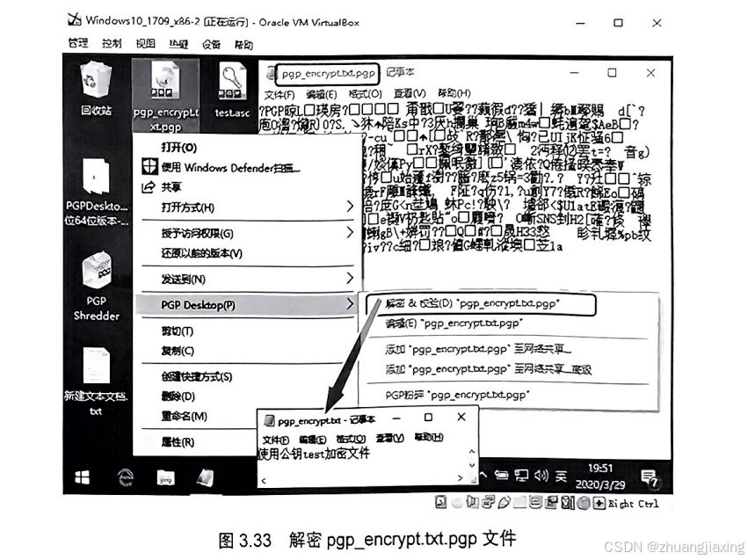Click the VirtualBox display status icon
The width and height of the screenshot is (748, 560).
coord(535,502)
